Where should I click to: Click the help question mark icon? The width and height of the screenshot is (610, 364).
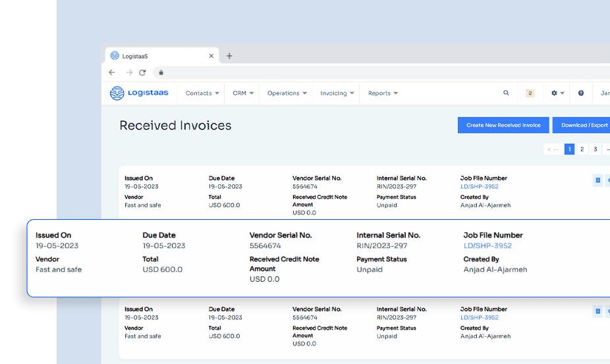click(x=581, y=93)
